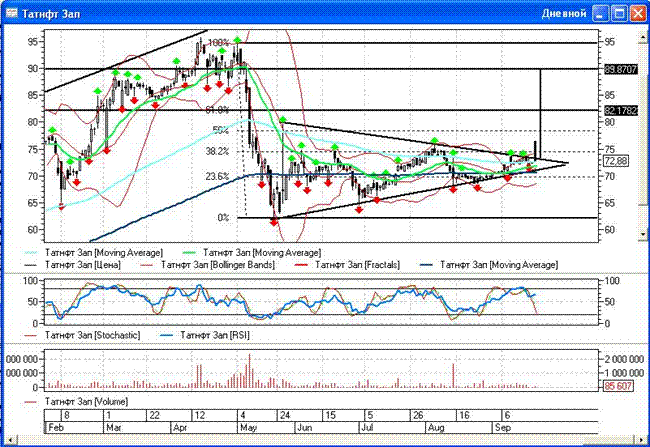Click the Aug month on time axis
The height and width of the screenshot is (447, 650).
[x=436, y=428]
